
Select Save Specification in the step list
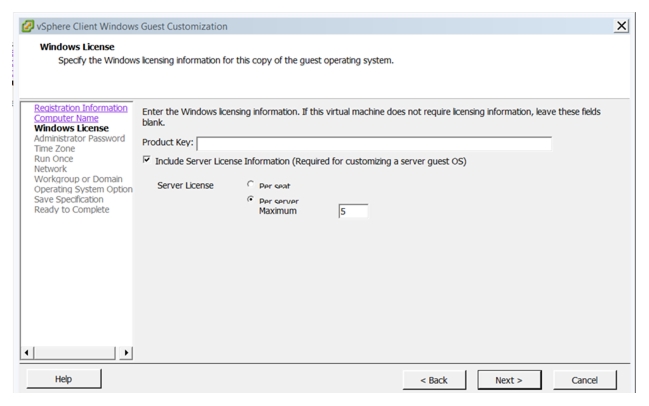[x=69, y=199]
